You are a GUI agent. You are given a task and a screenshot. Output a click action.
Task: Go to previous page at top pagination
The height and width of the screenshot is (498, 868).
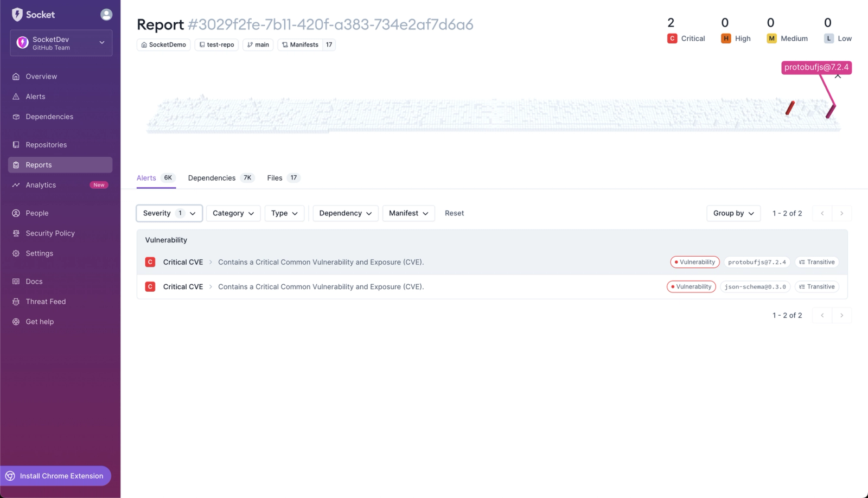pyautogui.click(x=822, y=213)
